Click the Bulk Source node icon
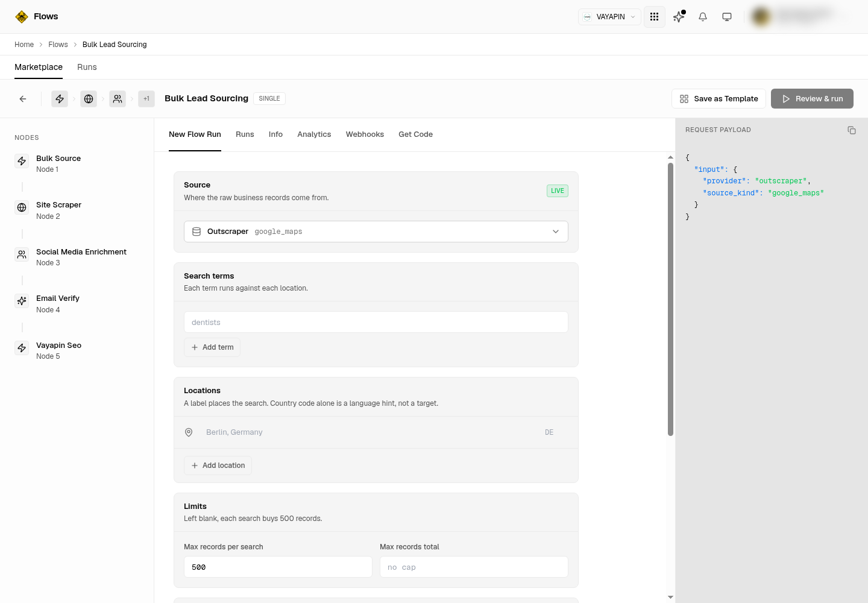This screenshot has height=603, width=868. [x=22, y=161]
